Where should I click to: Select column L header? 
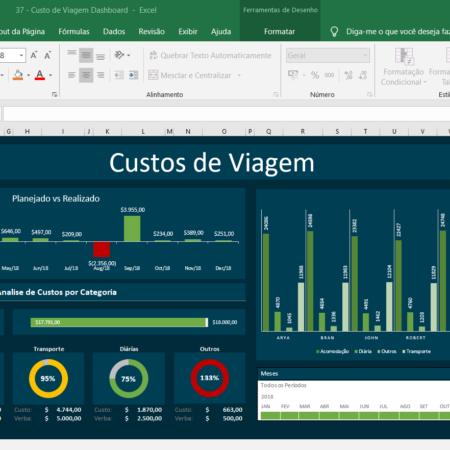(143, 132)
